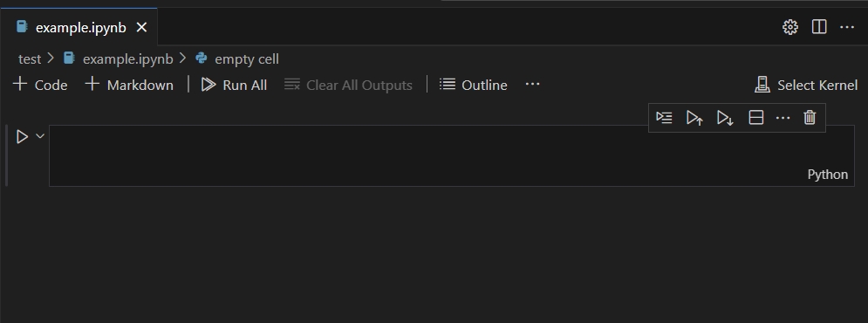Run the empty code cell

tap(22, 136)
